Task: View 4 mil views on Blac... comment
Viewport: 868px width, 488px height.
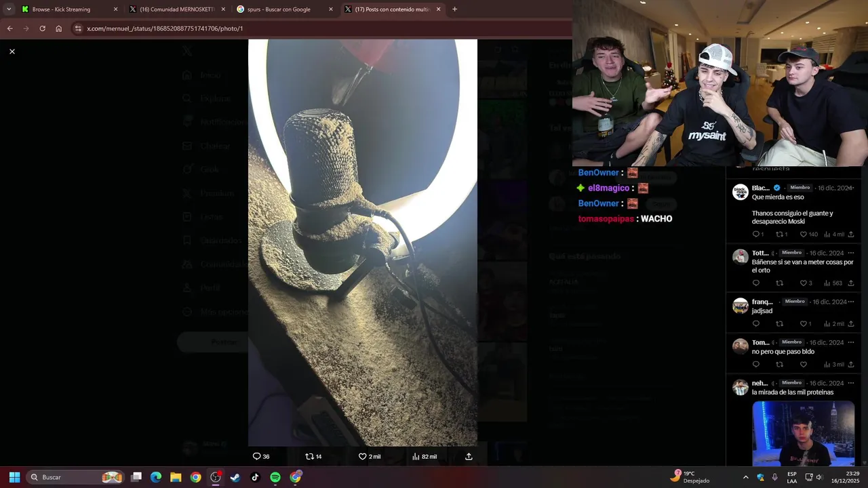Action: coord(834,235)
